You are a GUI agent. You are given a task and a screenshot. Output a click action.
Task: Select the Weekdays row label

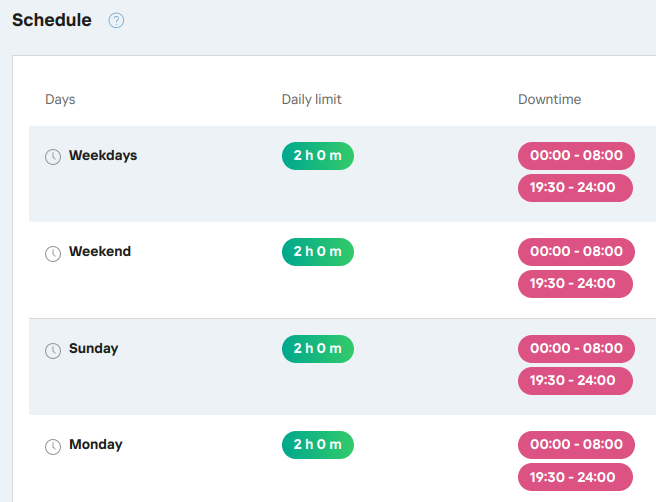[103, 156]
